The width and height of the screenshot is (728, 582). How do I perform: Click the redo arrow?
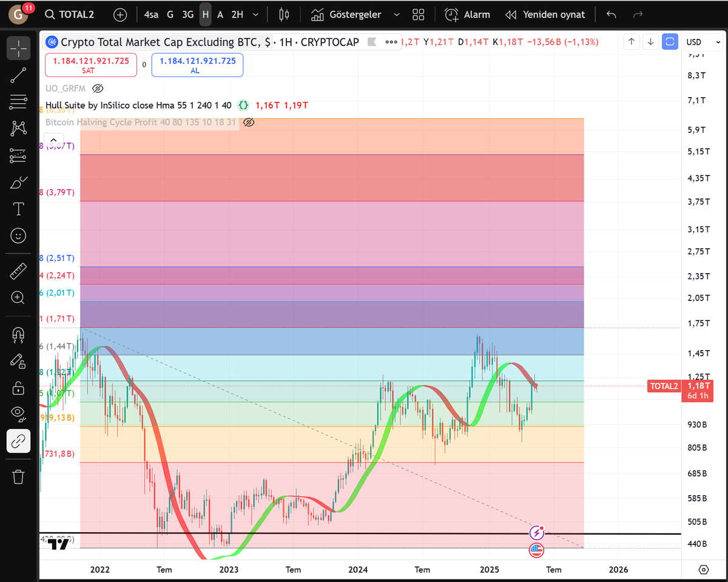[x=638, y=15]
